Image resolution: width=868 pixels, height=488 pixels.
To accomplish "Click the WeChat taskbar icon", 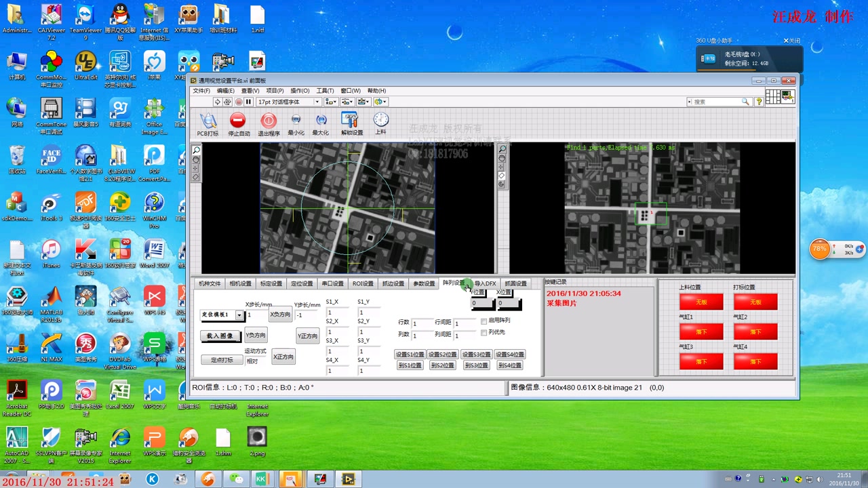I will 235,479.
